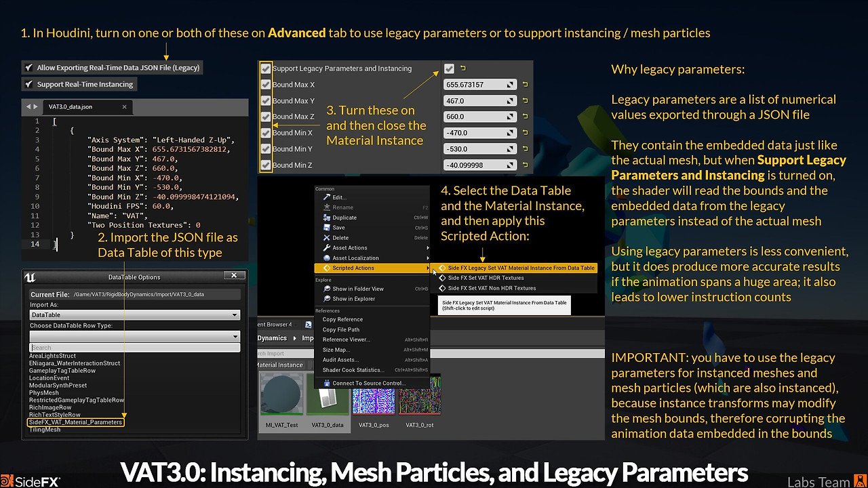
Task: Uncheck Support Legacy Parameters and Instancing override
Action: [x=266, y=68]
